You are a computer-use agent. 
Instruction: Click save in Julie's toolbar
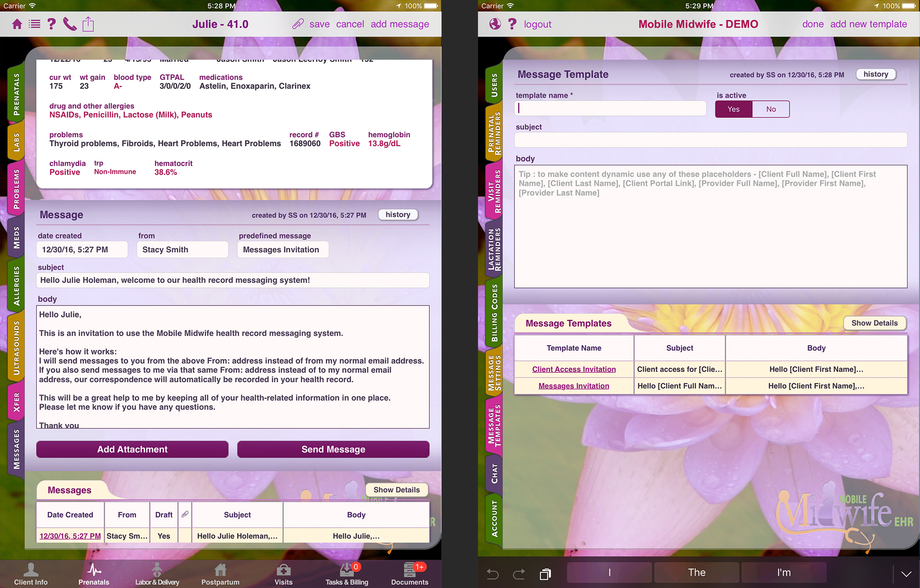(319, 24)
